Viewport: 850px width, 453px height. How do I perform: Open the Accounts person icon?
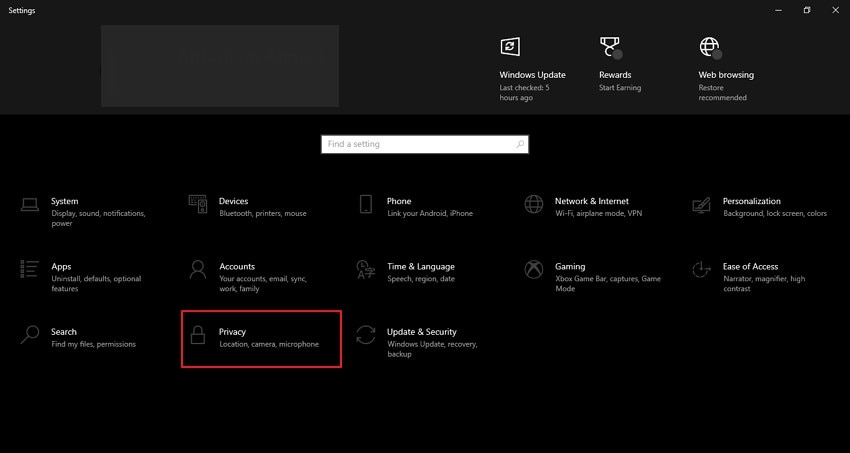pyautogui.click(x=198, y=269)
